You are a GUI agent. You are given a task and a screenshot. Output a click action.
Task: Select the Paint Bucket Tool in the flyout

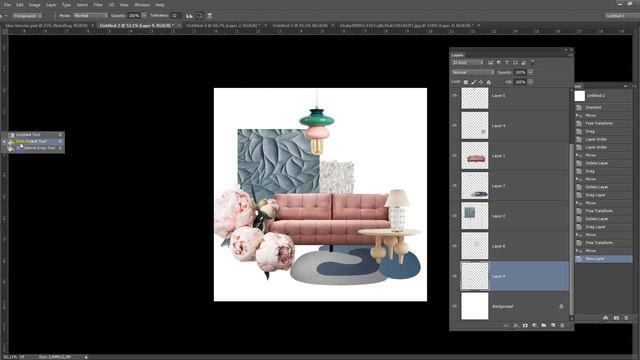[33, 141]
